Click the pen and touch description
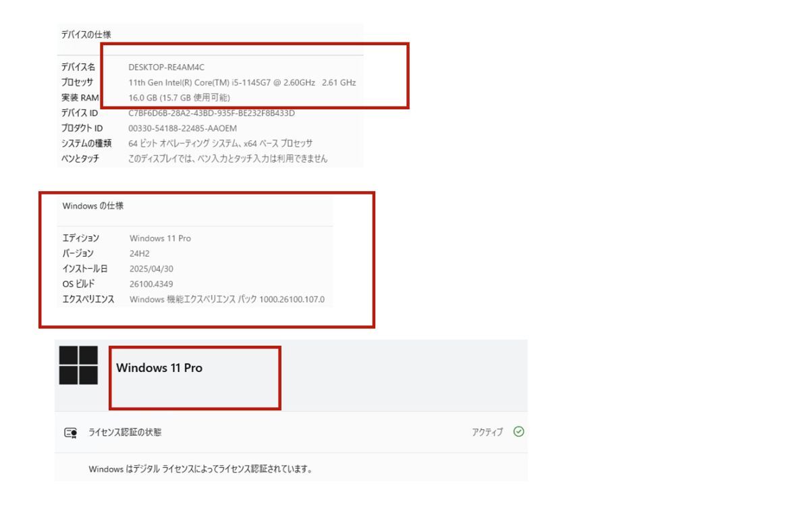 click(227, 159)
